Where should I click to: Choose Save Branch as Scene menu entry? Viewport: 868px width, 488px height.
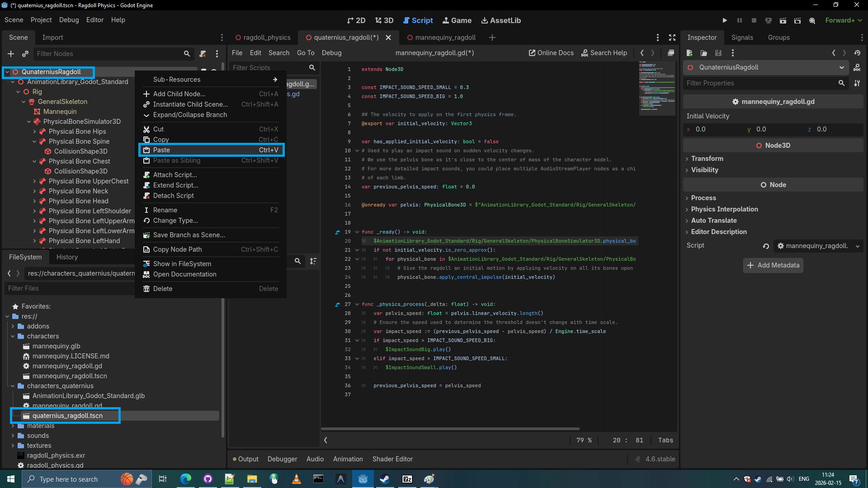point(189,235)
